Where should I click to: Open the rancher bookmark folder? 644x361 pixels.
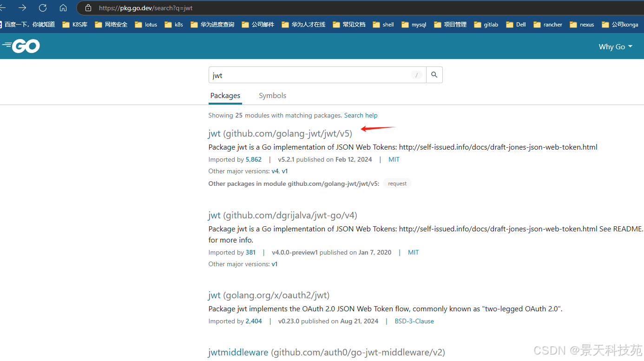point(548,25)
